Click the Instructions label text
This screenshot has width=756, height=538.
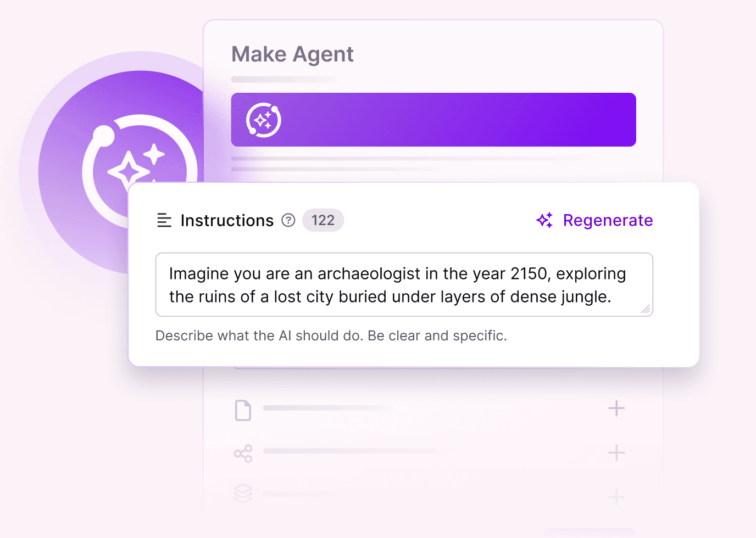(227, 220)
